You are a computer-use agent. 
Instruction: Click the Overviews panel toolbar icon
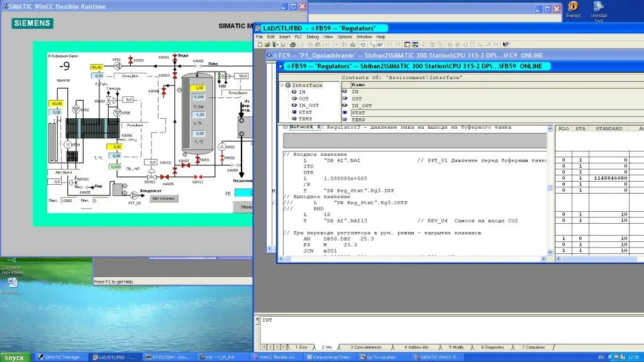[x=407, y=45]
